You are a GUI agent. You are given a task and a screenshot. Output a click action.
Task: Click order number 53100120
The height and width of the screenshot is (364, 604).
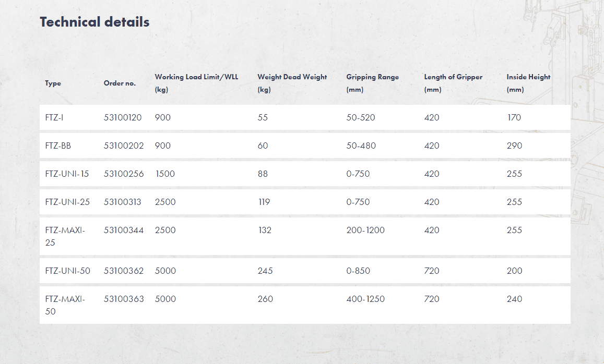pos(123,118)
